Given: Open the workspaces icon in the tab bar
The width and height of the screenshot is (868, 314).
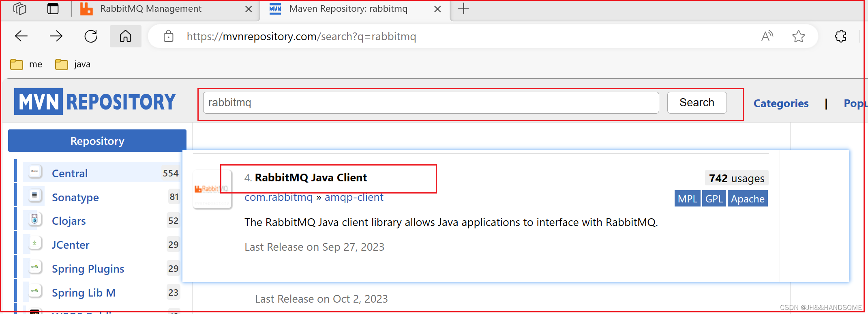Looking at the screenshot, I should pyautogui.click(x=20, y=9).
